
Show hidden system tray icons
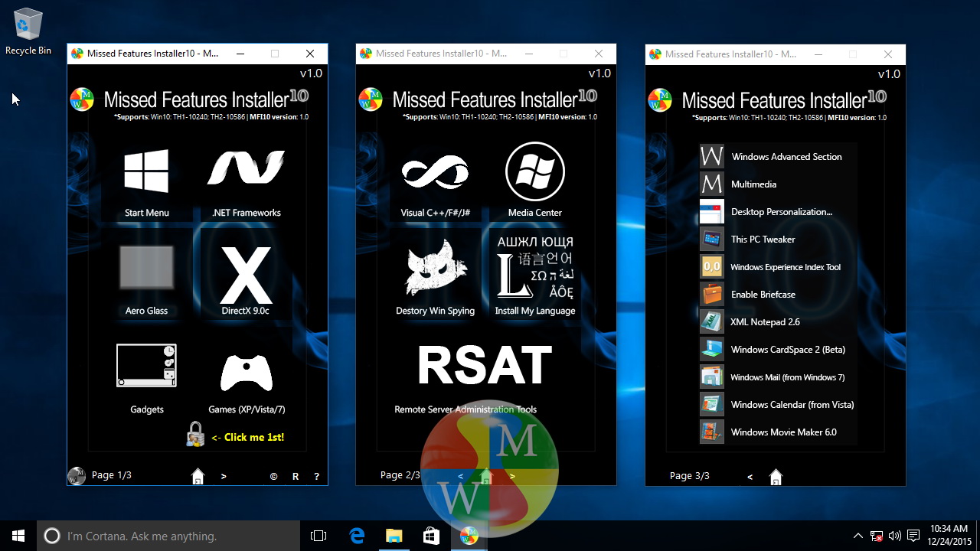coord(858,536)
